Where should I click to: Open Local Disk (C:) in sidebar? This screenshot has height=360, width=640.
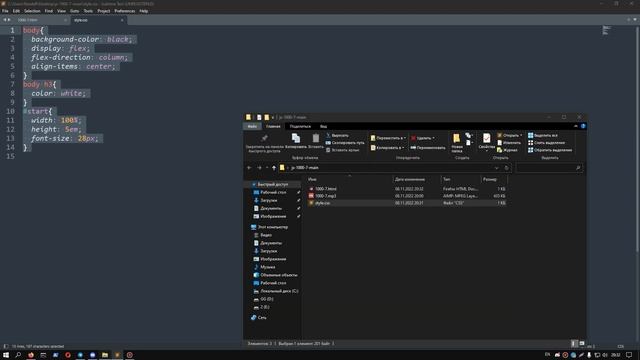click(x=279, y=291)
